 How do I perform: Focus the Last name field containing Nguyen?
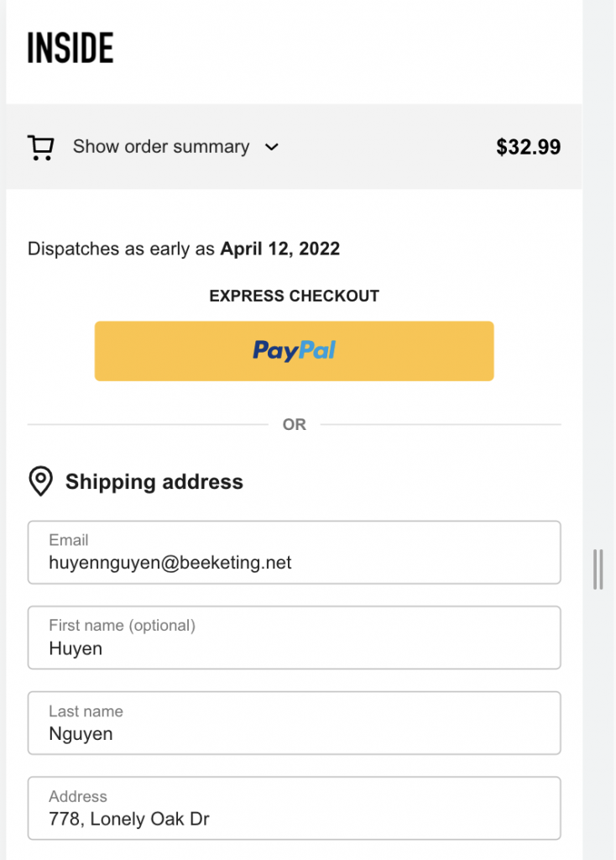click(295, 723)
